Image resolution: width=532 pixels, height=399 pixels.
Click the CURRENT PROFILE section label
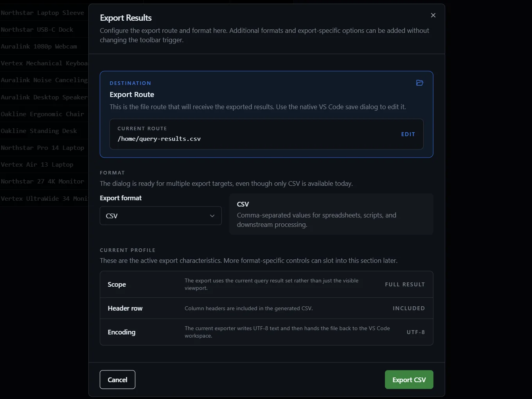[x=128, y=250]
